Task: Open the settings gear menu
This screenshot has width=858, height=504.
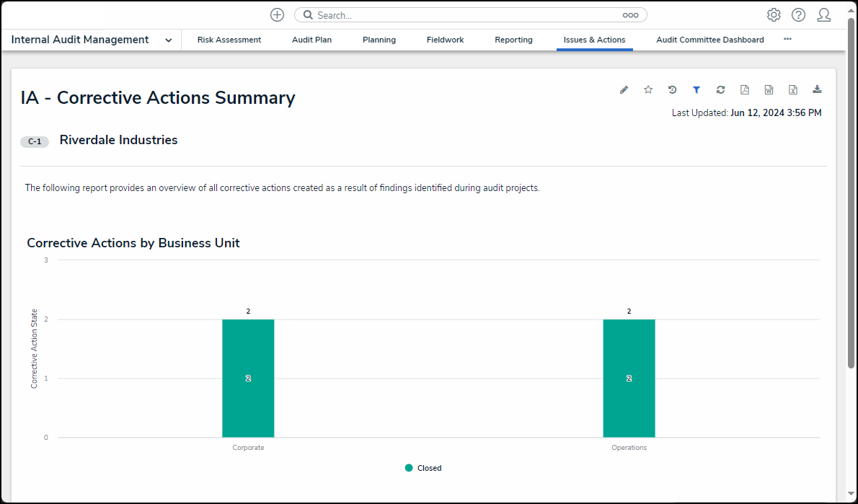Action: point(774,15)
